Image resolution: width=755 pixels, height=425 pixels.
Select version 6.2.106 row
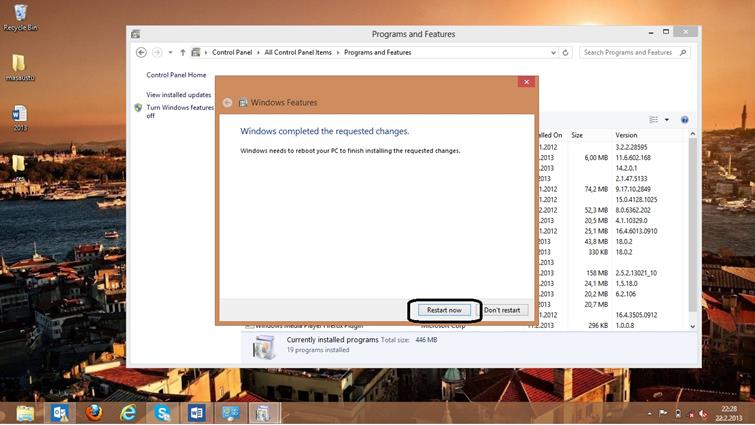click(x=625, y=294)
